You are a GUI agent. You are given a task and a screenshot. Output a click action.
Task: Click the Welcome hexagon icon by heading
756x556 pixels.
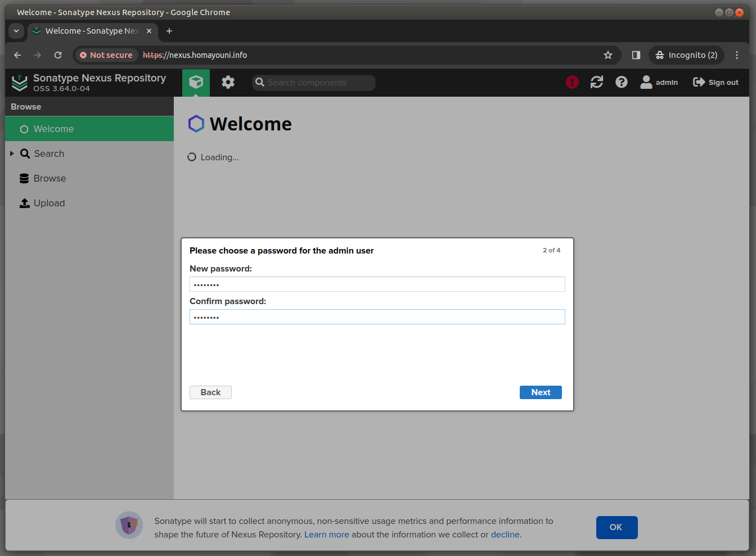click(196, 124)
